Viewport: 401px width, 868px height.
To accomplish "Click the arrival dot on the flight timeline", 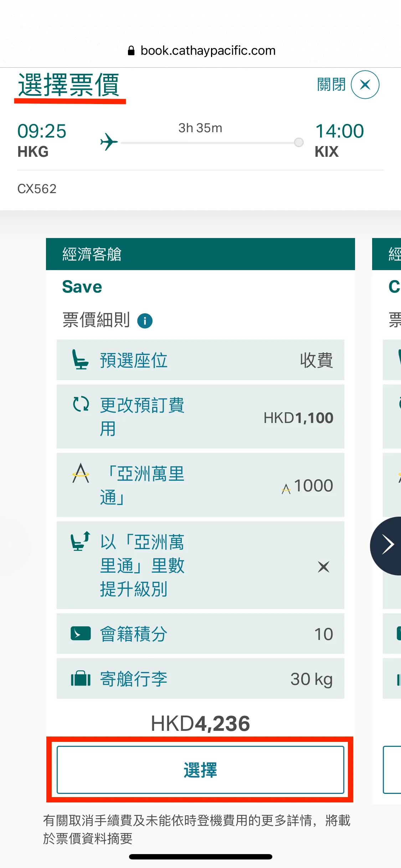I will (299, 143).
